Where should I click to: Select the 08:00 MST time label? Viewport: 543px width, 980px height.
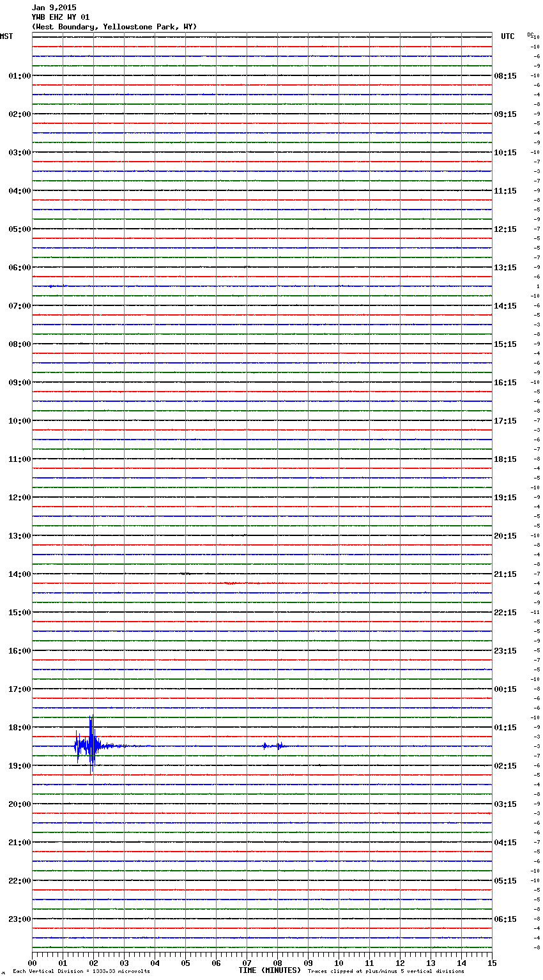(20, 344)
